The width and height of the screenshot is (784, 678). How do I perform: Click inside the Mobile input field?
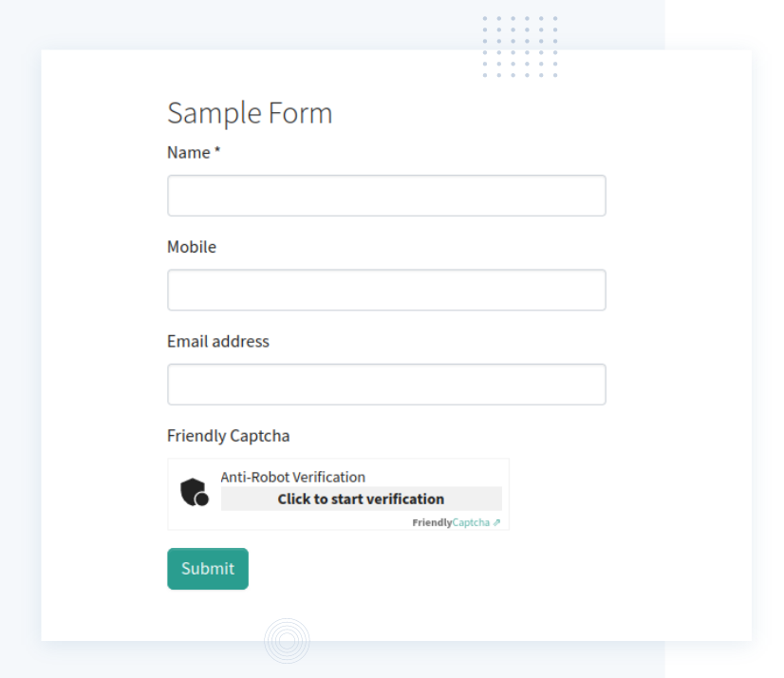[x=386, y=290]
